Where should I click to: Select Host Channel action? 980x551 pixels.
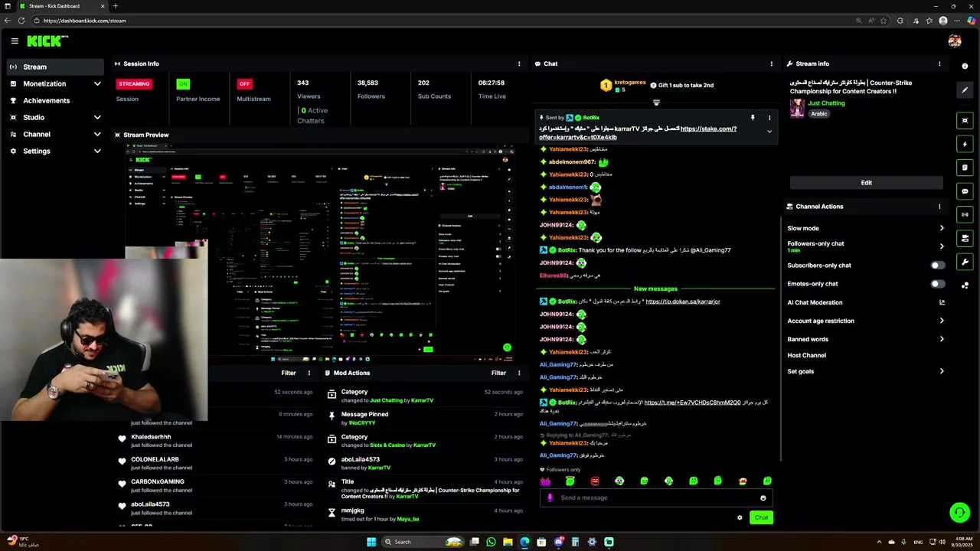tap(807, 355)
